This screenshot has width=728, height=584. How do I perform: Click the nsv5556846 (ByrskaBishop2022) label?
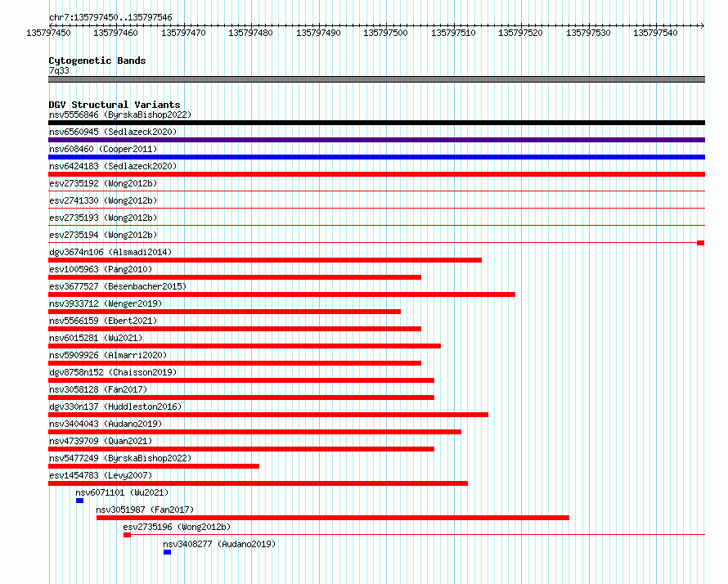(x=120, y=115)
